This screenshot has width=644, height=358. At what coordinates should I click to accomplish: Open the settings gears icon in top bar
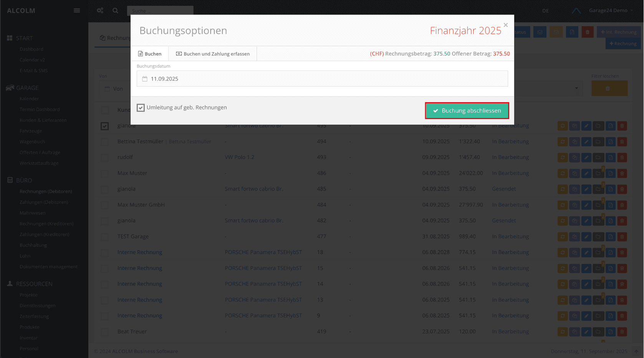[100, 11]
